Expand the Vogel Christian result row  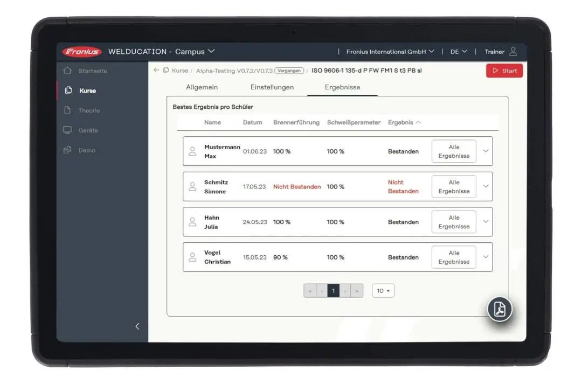486,257
